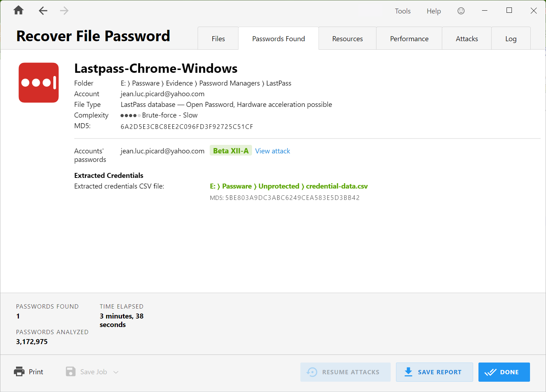Open the Help menu

click(433, 11)
